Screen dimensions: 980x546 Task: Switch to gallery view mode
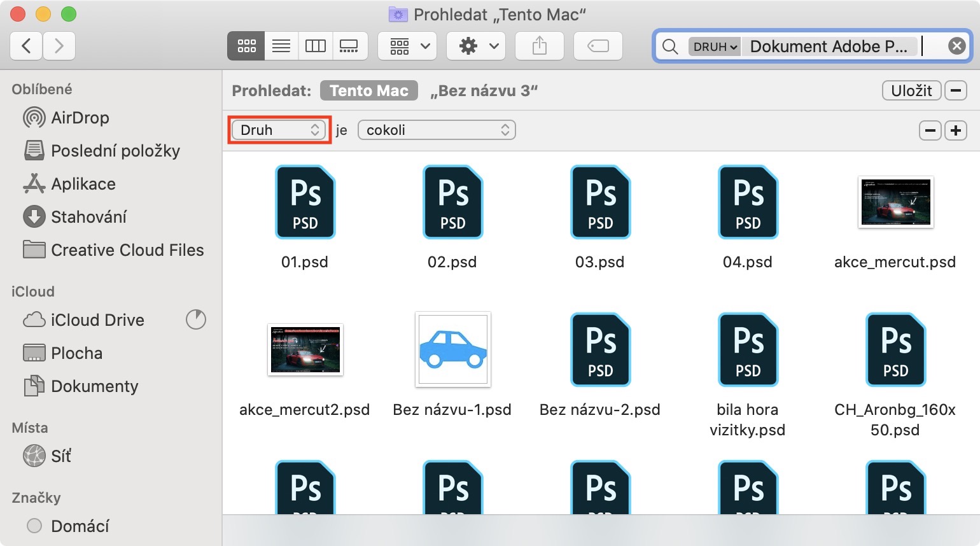pos(349,46)
